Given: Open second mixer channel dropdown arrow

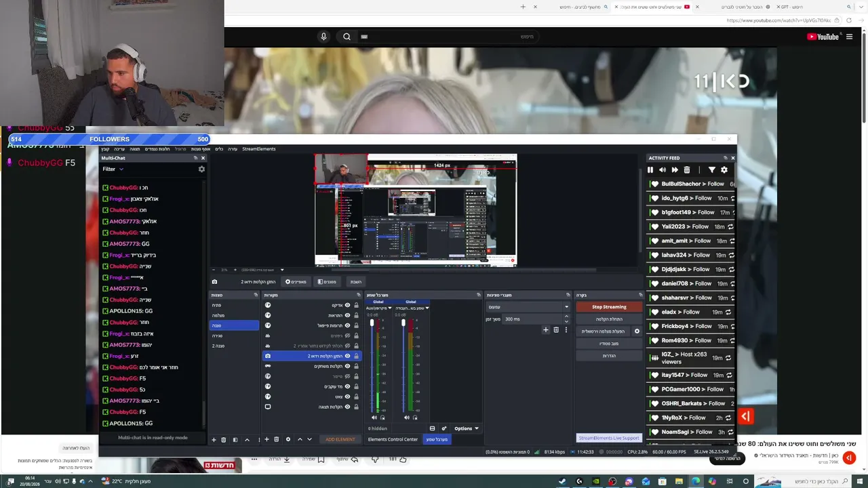Looking at the screenshot, I should pos(427,308).
